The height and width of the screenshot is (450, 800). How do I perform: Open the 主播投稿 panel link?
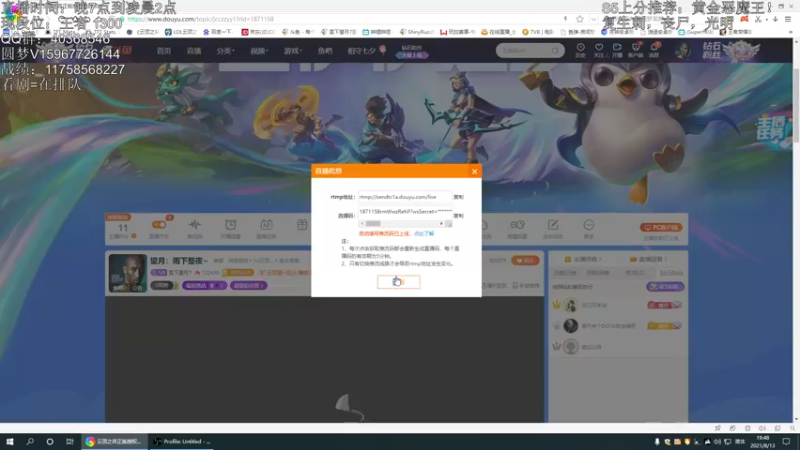click(x=583, y=259)
